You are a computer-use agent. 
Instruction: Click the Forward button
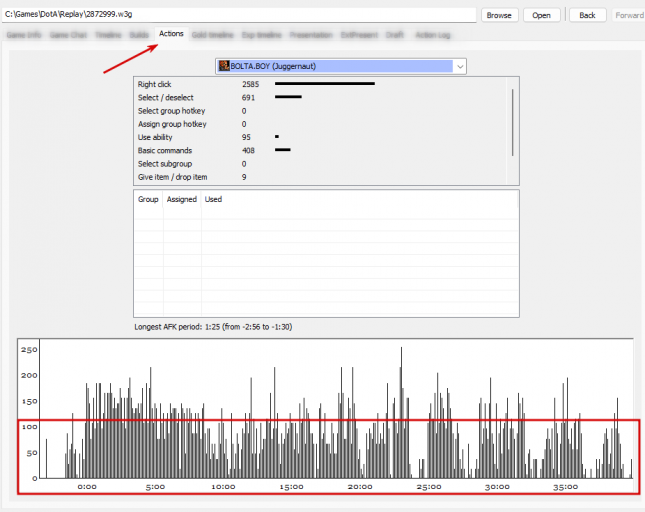coord(629,15)
